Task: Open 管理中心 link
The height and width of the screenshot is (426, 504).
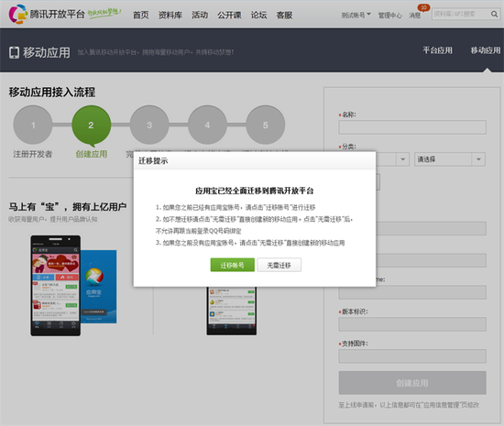Action: pyautogui.click(x=389, y=16)
